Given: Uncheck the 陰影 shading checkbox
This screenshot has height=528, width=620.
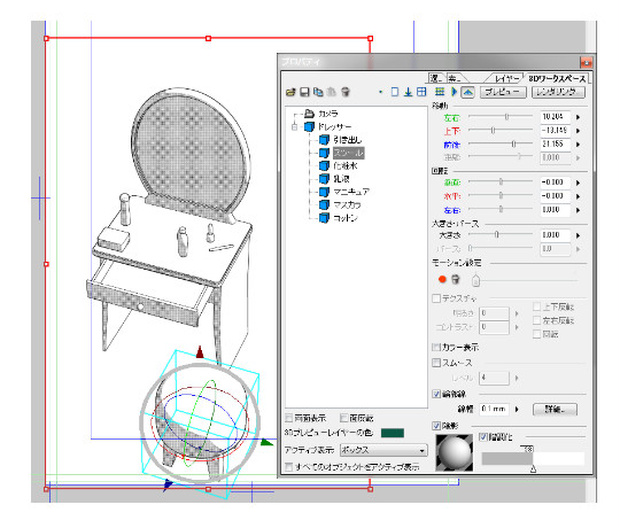Looking at the screenshot, I should point(437,426).
